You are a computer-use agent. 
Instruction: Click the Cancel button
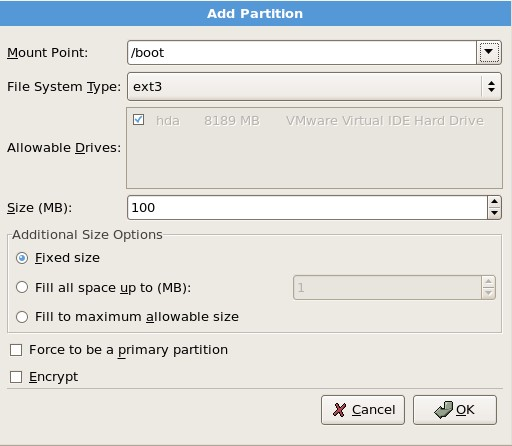(x=363, y=410)
